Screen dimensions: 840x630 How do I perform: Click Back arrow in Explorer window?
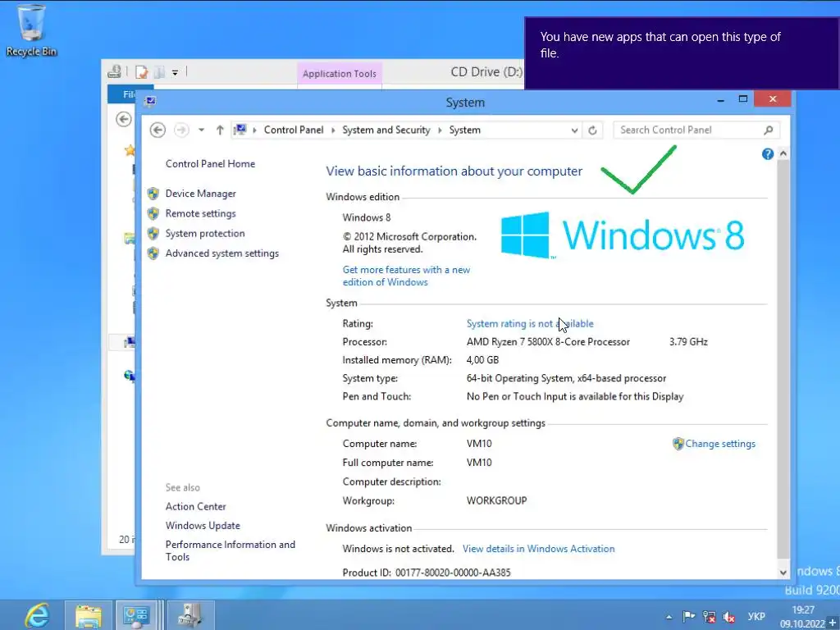[124, 119]
